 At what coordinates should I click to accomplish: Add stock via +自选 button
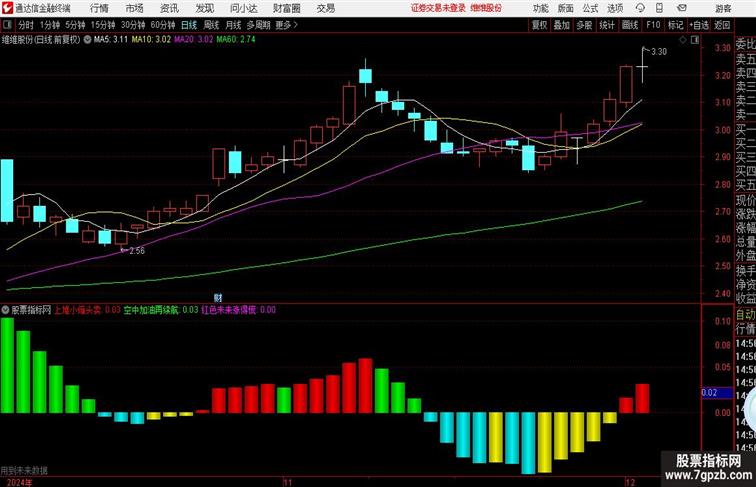point(699,25)
